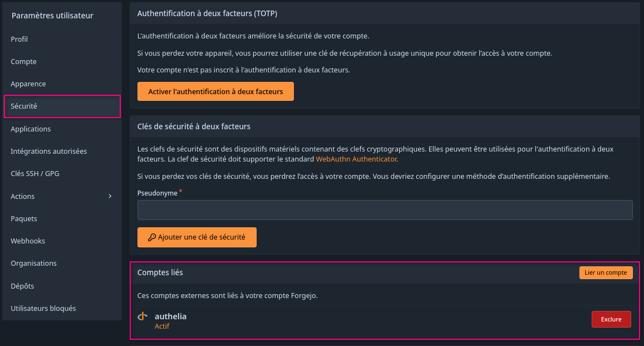Go to Clés SSH / GPG

pos(62,173)
